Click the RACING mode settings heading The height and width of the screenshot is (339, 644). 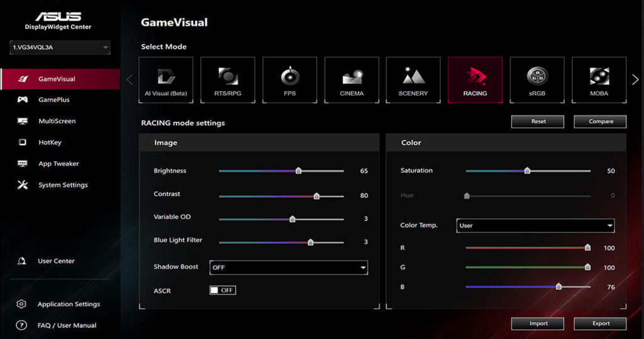coord(183,123)
